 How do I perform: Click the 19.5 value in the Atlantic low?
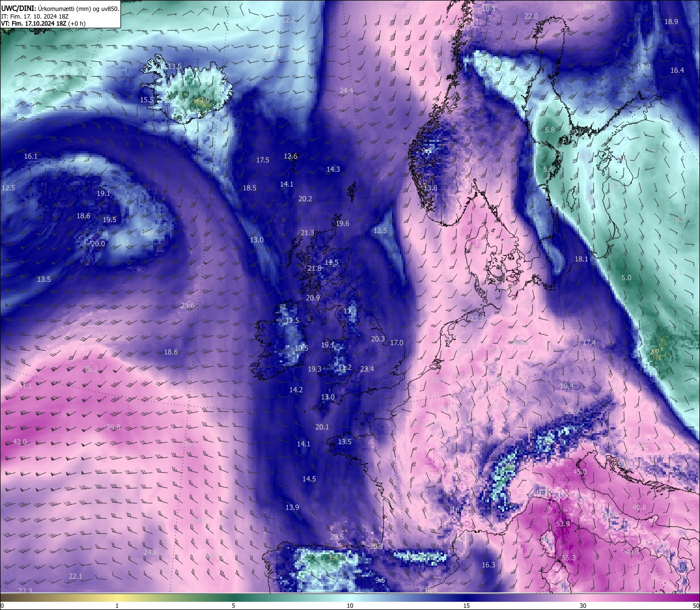pos(109,219)
